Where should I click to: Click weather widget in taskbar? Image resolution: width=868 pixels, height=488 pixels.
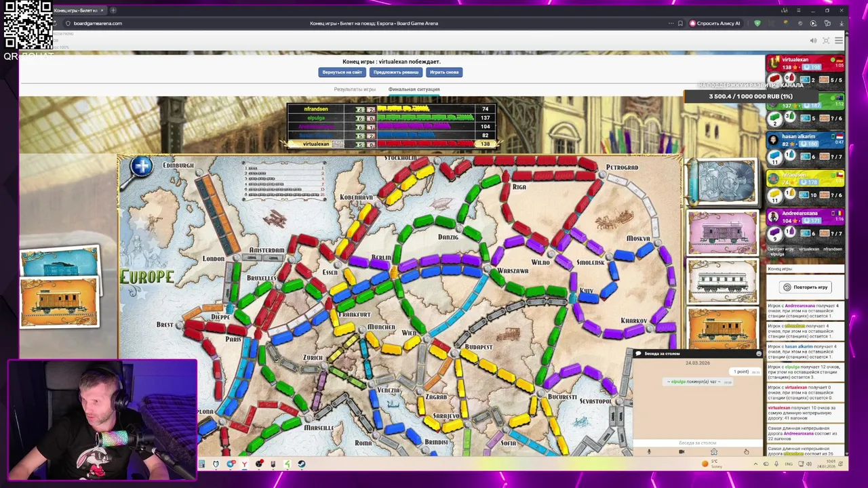click(712, 464)
